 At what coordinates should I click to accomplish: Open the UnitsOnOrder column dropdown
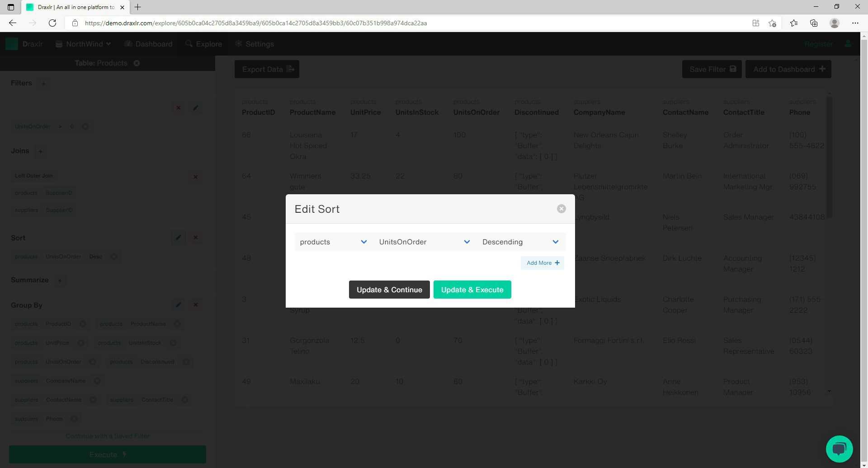424,242
